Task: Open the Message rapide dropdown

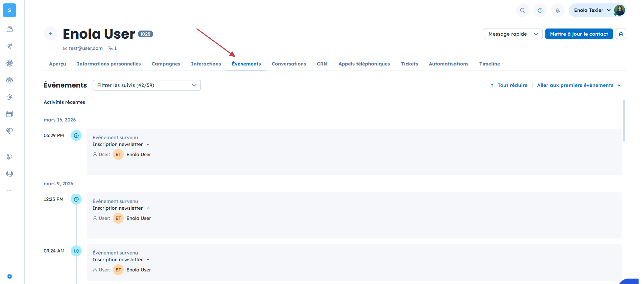Action: point(513,34)
